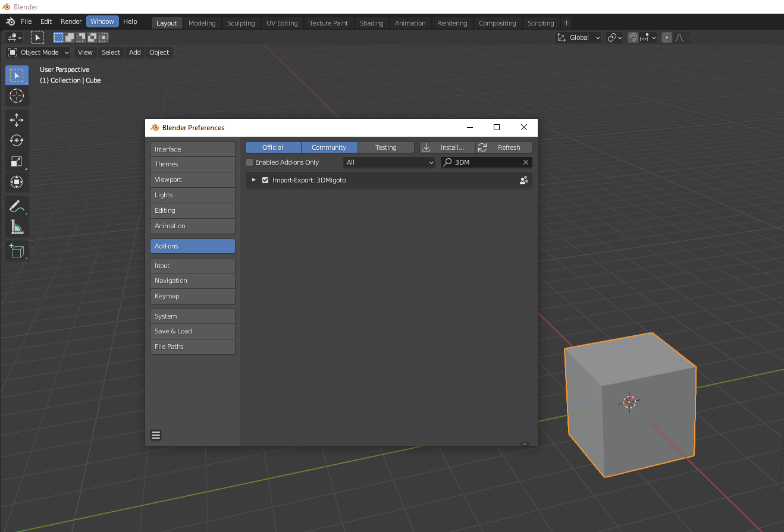Activate the Move tool
Image resolution: width=784 pixels, height=532 pixels.
[17, 120]
